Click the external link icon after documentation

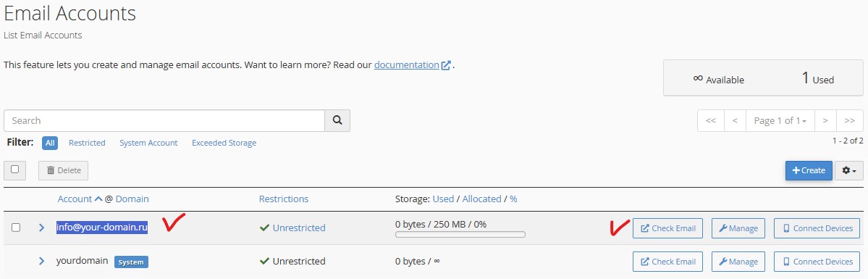point(446,65)
